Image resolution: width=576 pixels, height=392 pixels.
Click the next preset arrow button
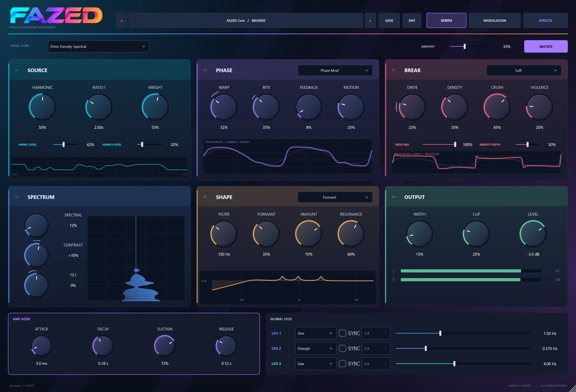pyautogui.click(x=370, y=21)
